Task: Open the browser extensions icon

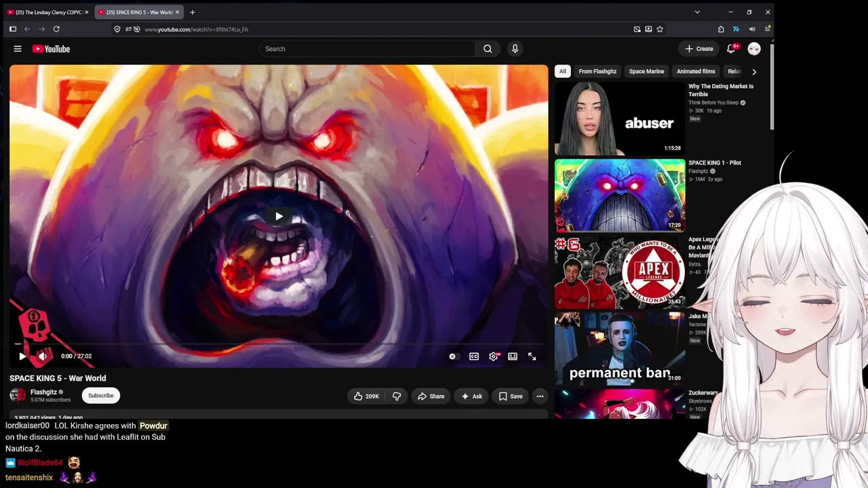Action: [721, 29]
